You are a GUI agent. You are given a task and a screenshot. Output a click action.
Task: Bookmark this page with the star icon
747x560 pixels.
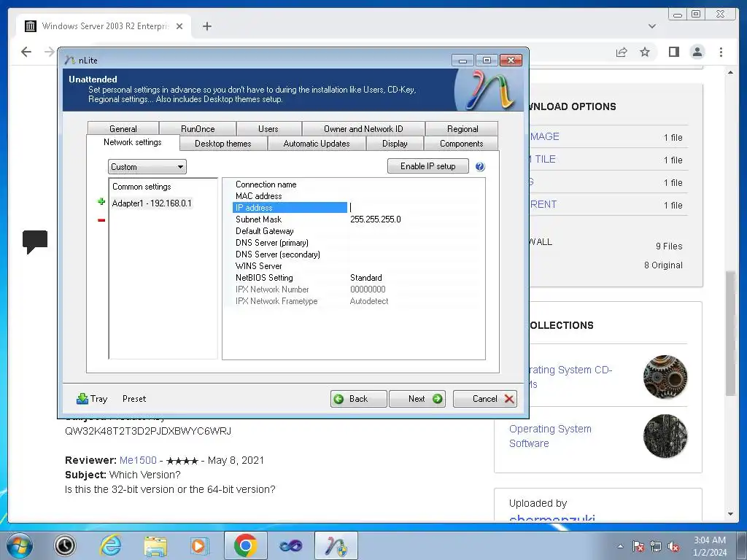tap(645, 52)
